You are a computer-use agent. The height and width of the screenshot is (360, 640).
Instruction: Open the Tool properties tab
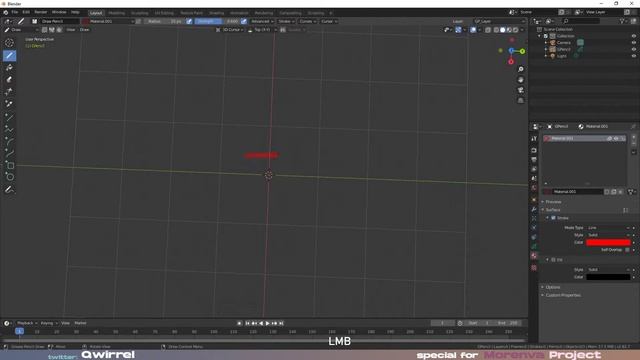tap(534, 139)
